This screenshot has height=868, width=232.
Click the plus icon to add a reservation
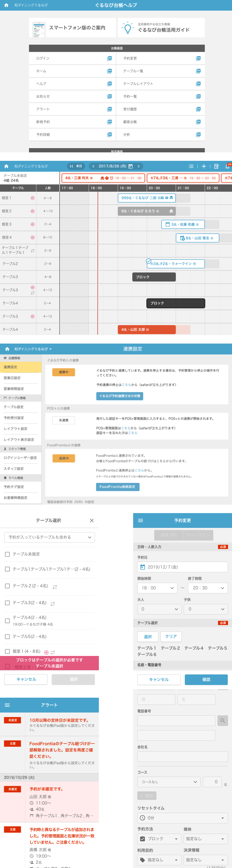tap(204, 166)
